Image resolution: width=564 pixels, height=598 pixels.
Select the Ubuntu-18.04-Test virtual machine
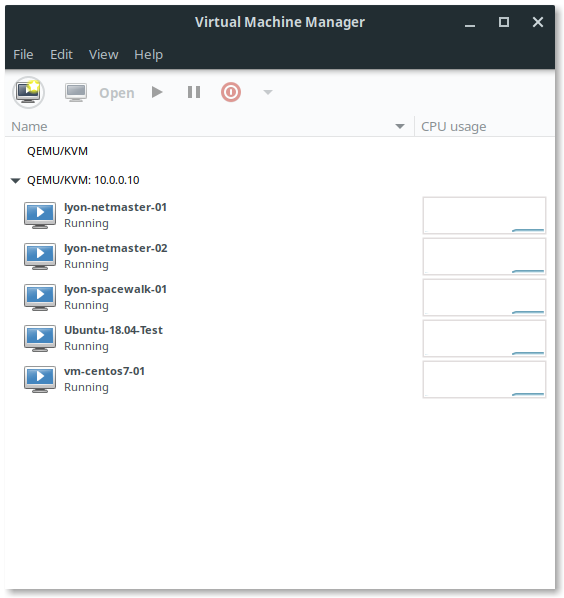280,338
